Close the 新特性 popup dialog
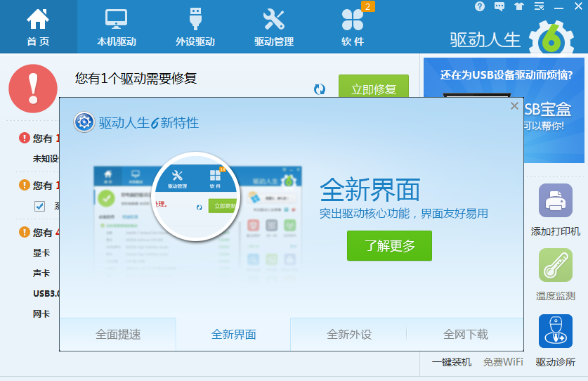The height and width of the screenshot is (381, 588). [x=514, y=106]
